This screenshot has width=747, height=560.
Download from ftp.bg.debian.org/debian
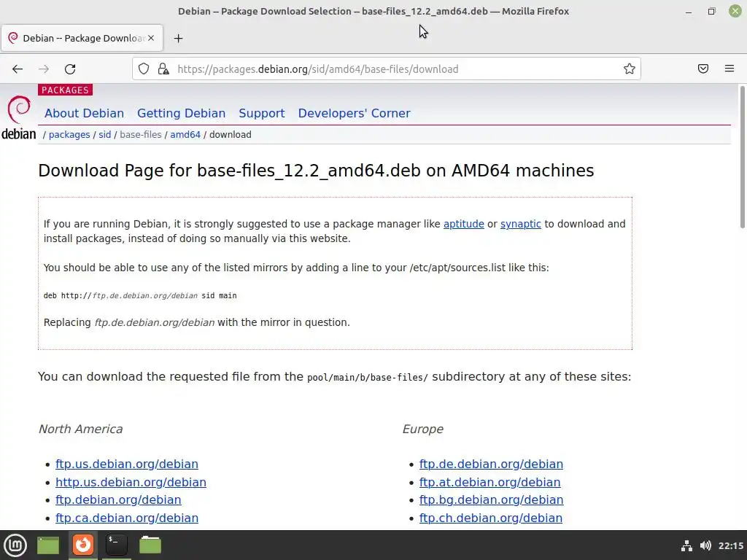coord(491,499)
